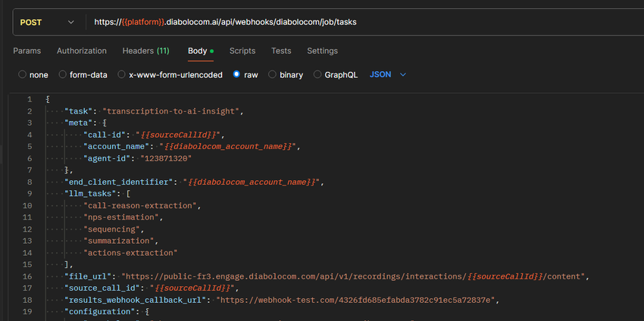Click the {{platform}} variable in the URL

pos(142,23)
